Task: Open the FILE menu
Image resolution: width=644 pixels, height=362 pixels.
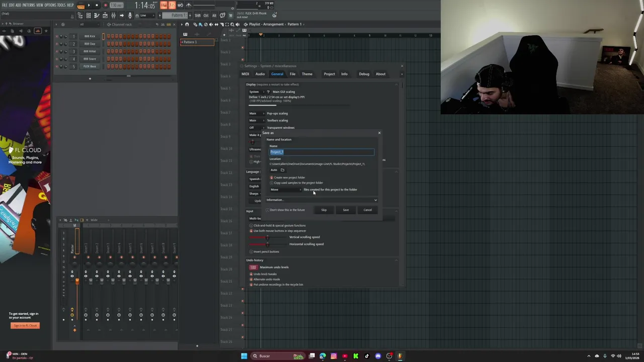Action: 5,5
